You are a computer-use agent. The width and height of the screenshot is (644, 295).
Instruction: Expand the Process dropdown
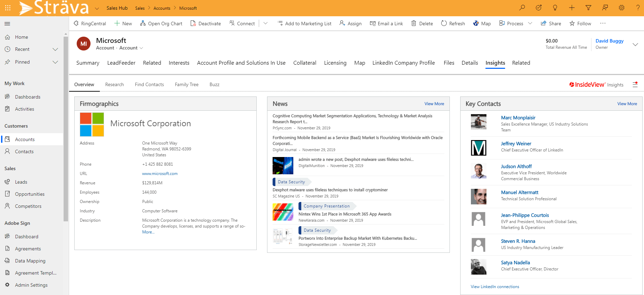530,24
